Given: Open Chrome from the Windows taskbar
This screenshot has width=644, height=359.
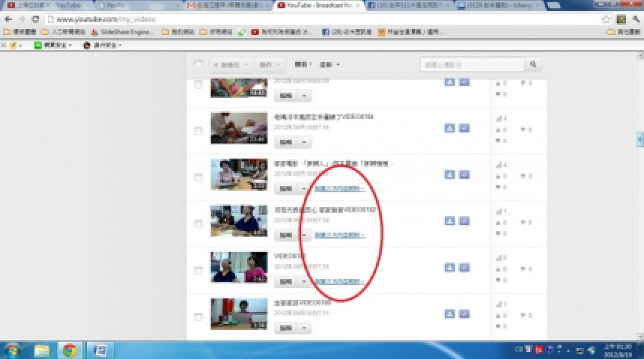Looking at the screenshot, I should pyautogui.click(x=70, y=349).
